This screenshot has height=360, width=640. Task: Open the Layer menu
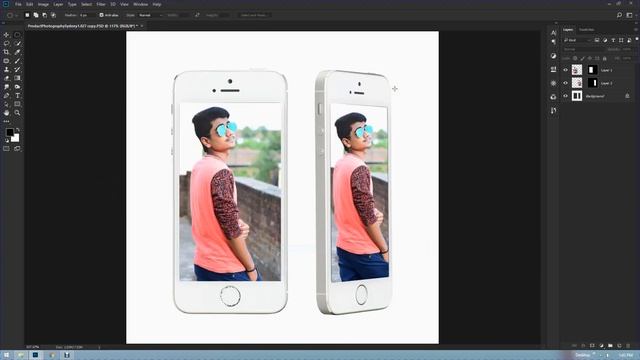58,4
